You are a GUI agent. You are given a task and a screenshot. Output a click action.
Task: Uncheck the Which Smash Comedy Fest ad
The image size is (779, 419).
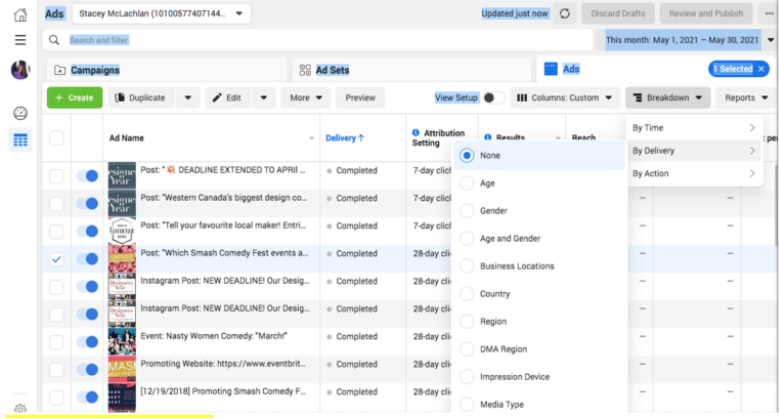point(56,259)
